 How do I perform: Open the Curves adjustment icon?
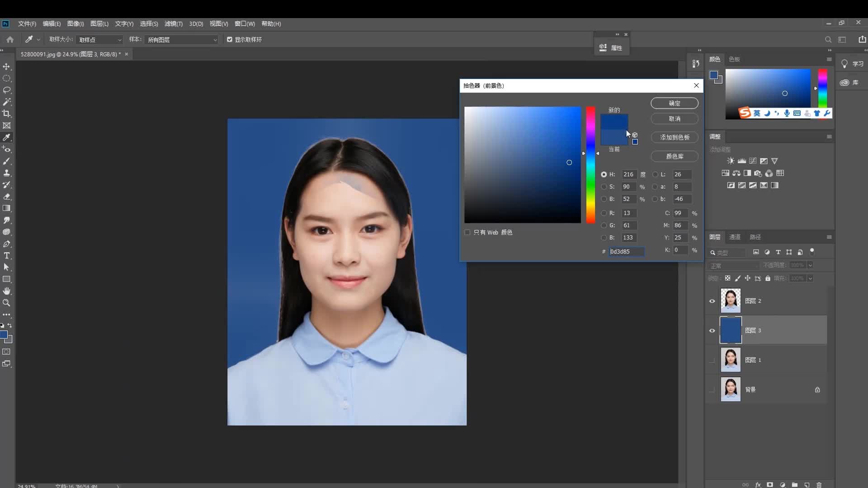753,160
